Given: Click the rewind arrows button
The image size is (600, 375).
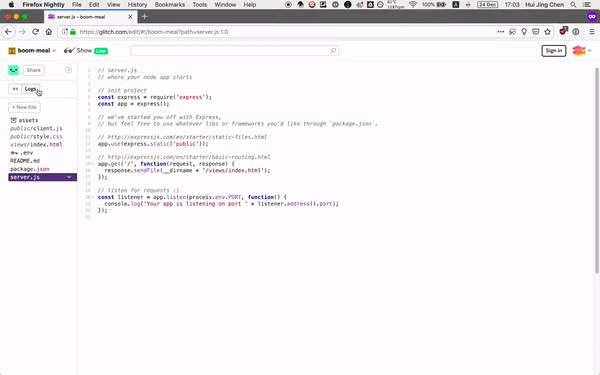Looking at the screenshot, I should (x=15, y=89).
